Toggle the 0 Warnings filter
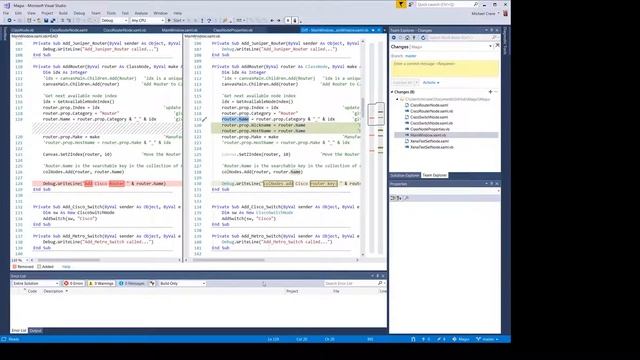Image resolution: width=640 pixels, height=360 pixels. point(101,283)
